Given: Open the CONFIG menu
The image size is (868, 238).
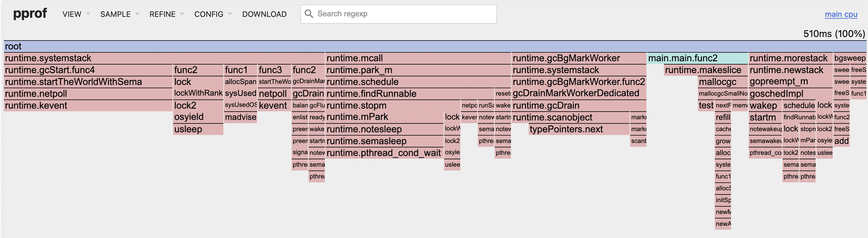Looking at the screenshot, I should [x=213, y=14].
